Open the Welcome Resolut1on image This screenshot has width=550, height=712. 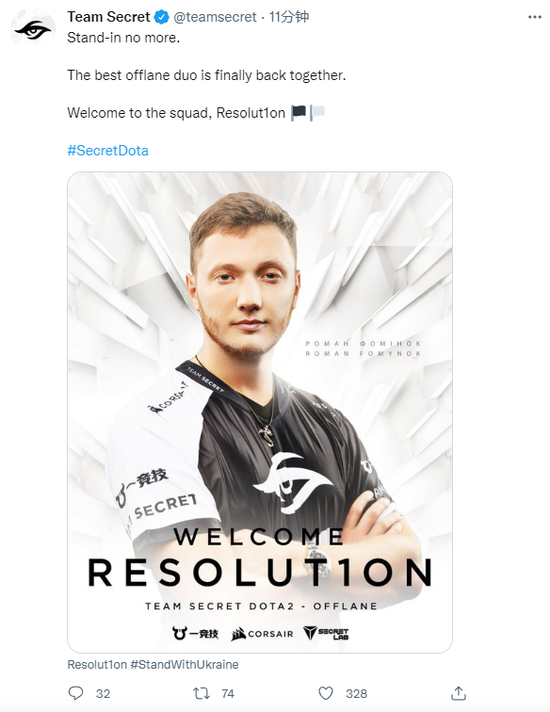click(x=260, y=412)
